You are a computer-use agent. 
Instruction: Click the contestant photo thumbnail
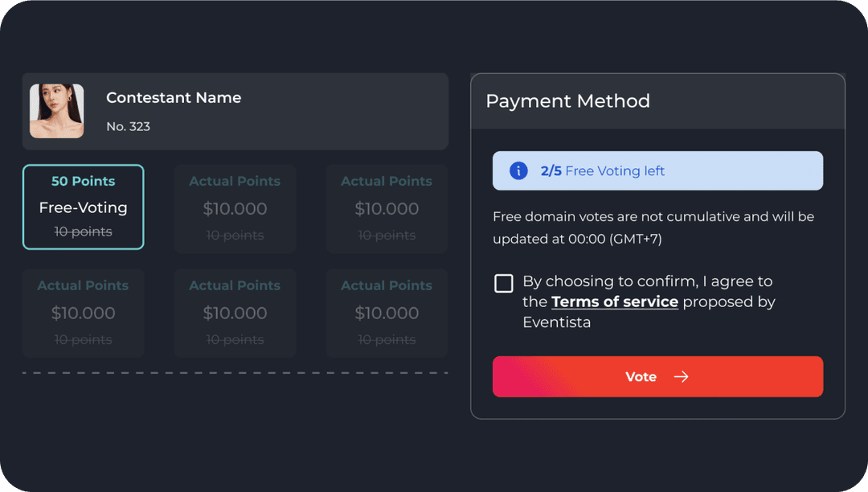pyautogui.click(x=57, y=111)
